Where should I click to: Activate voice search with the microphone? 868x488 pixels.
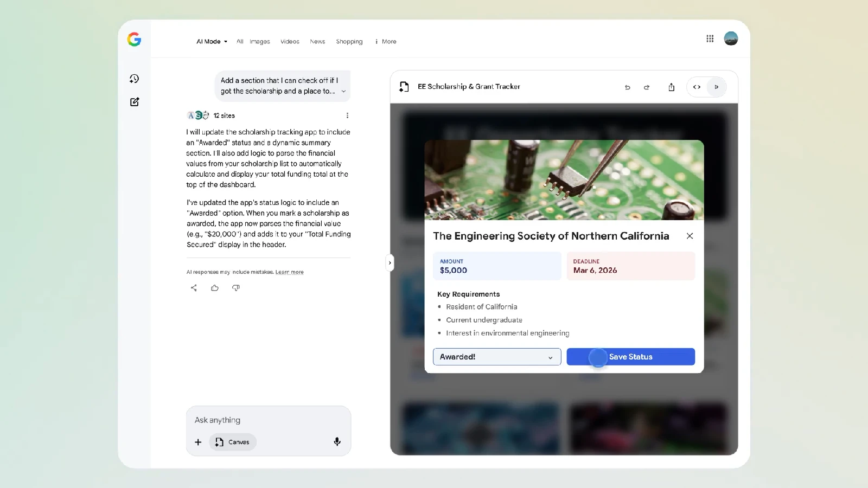[337, 441]
